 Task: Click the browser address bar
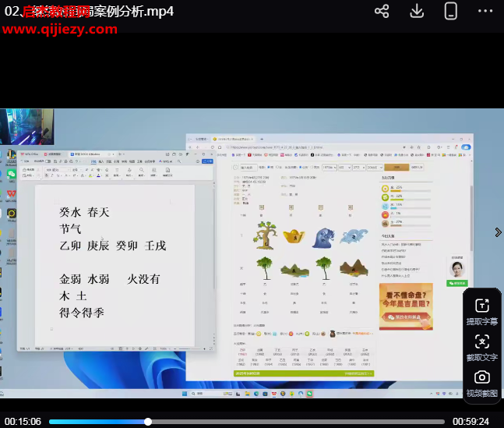tap(312, 147)
